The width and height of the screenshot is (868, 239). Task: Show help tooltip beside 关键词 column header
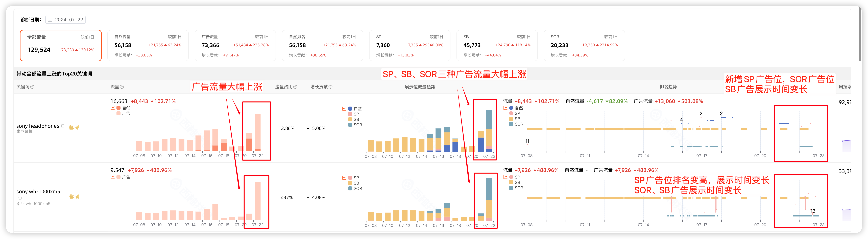[x=32, y=87]
